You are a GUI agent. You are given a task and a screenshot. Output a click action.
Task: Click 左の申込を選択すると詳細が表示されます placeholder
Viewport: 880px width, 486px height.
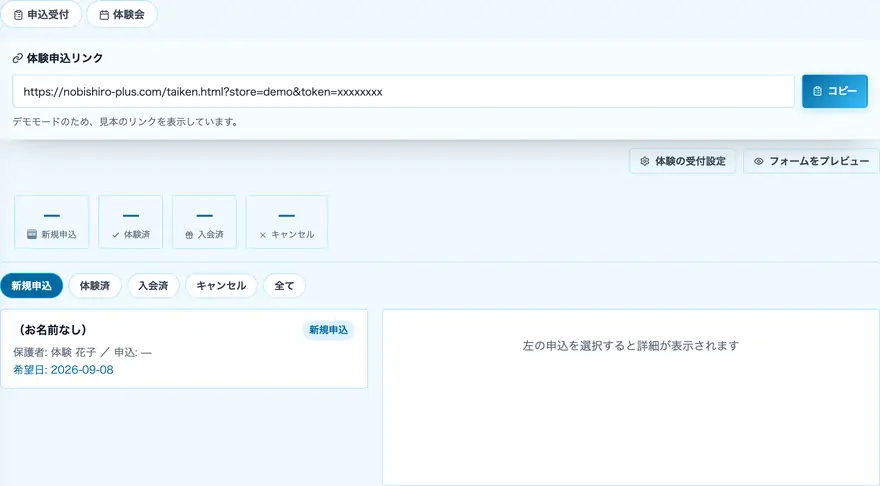coord(631,346)
